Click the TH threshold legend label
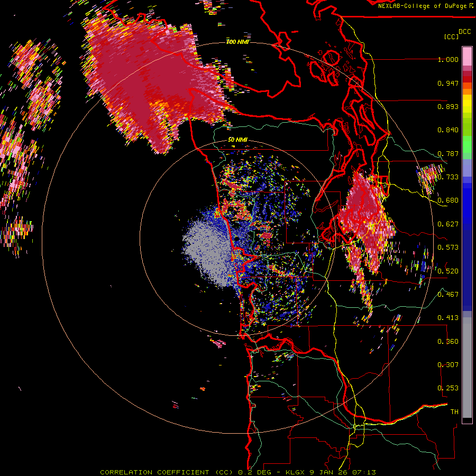 point(454,412)
